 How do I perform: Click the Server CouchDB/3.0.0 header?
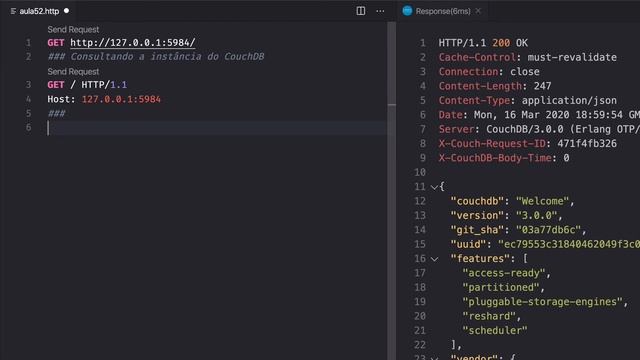tap(539, 129)
